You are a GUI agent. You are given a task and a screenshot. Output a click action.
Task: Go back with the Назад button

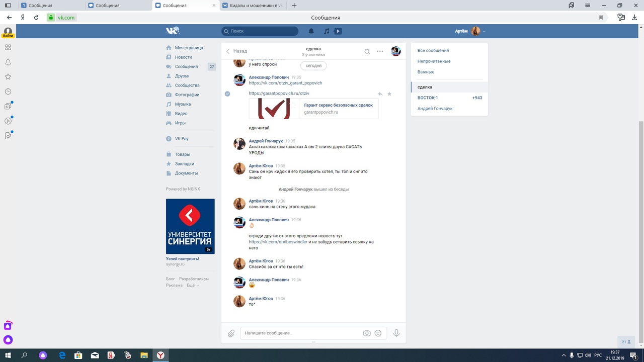(x=236, y=51)
